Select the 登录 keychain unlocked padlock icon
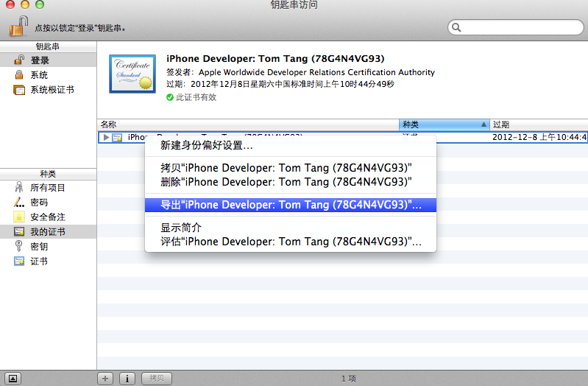588x386 pixels. pyautogui.click(x=19, y=60)
